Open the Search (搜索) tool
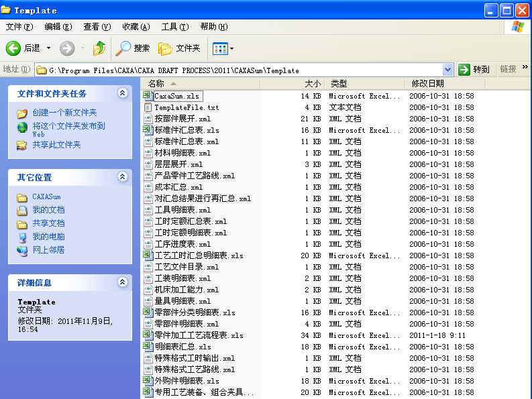 coord(133,48)
